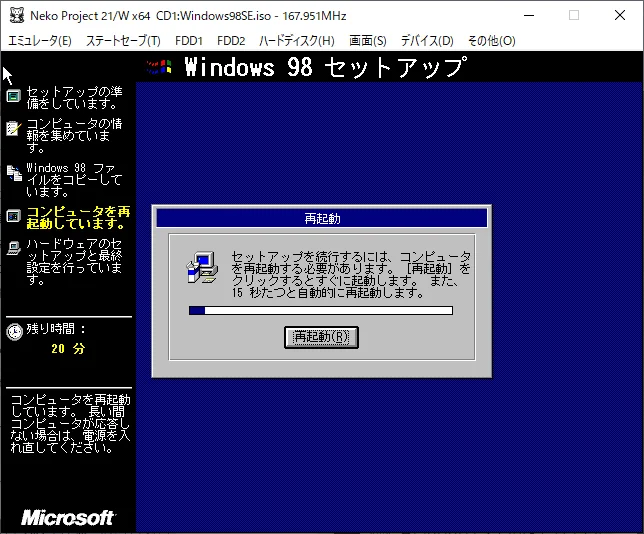This screenshot has width=644, height=534.
Task: Open the その他(O) menu
Action: (x=491, y=41)
